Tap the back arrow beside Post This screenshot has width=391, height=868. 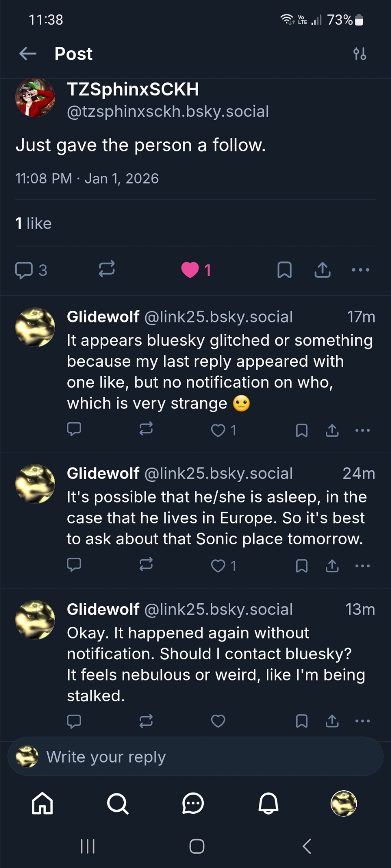click(28, 54)
